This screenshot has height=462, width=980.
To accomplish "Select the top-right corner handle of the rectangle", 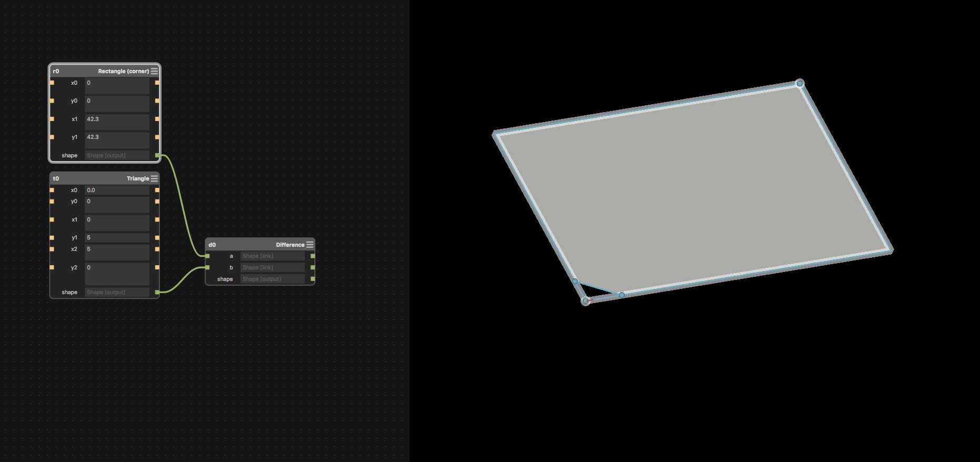I will click(x=799, y=83).
